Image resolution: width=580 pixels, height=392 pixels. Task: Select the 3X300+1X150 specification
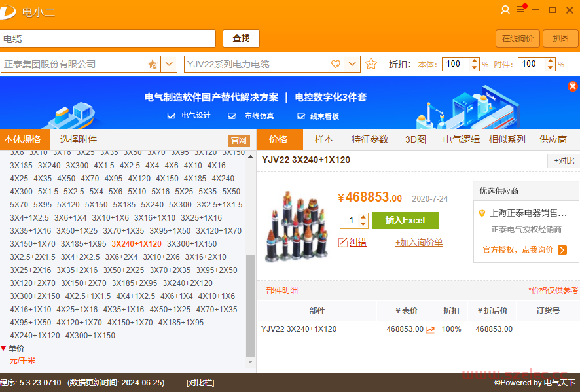point(192,244)
